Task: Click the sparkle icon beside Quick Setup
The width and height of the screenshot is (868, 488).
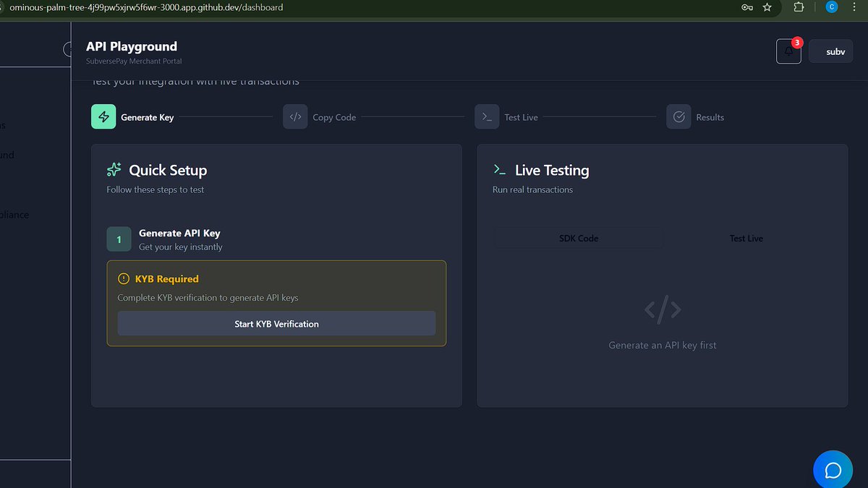Action: click(114, 170)
